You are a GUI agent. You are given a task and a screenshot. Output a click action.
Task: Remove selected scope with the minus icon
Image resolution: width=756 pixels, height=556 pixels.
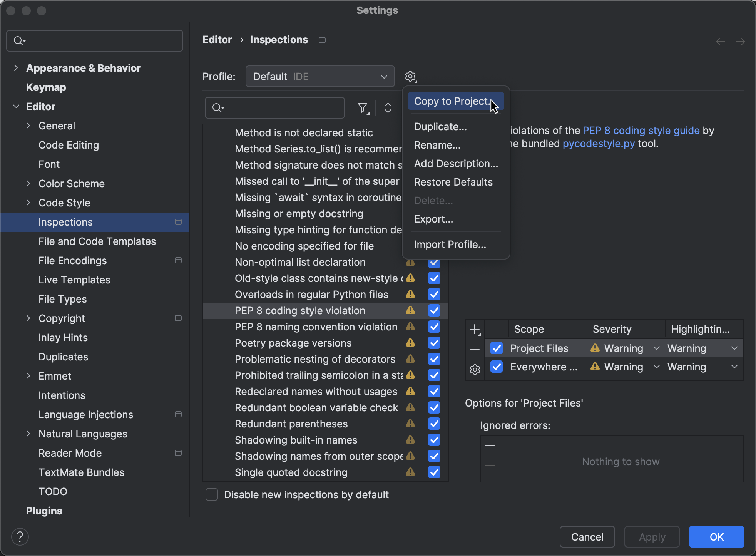click(475, 350)
